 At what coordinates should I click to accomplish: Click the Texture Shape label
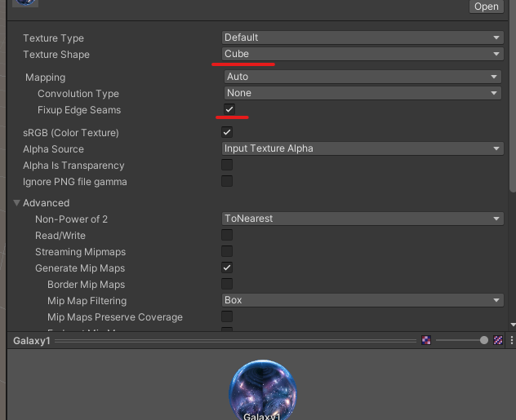point(56,55)
